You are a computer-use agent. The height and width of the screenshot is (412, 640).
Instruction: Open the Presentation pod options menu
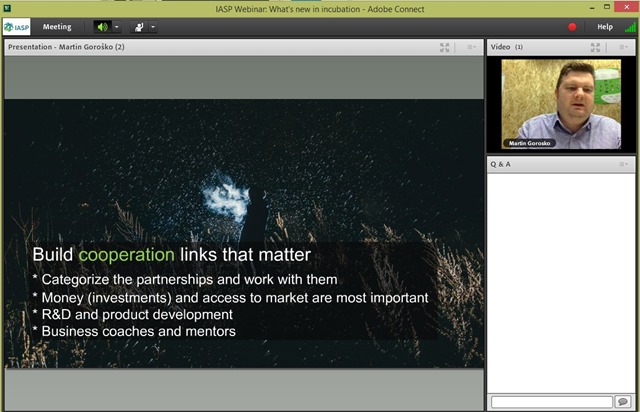click(471, 47)
